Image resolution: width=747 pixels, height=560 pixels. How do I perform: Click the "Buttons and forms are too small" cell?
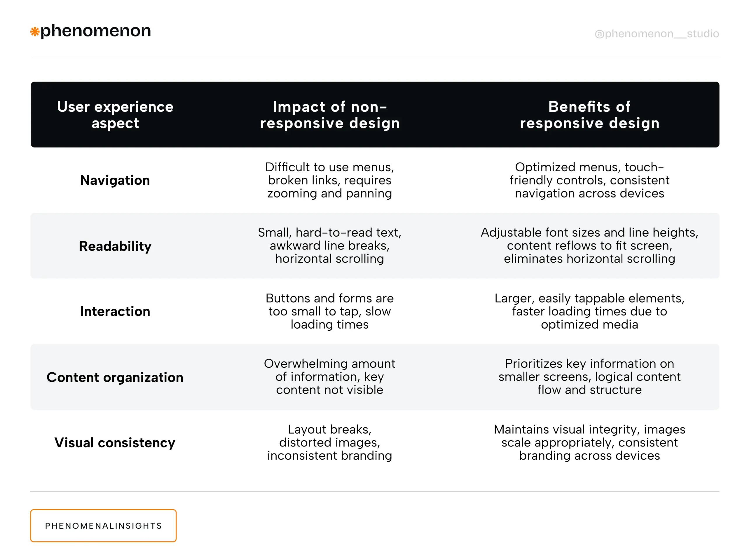(x=330, y=311)
